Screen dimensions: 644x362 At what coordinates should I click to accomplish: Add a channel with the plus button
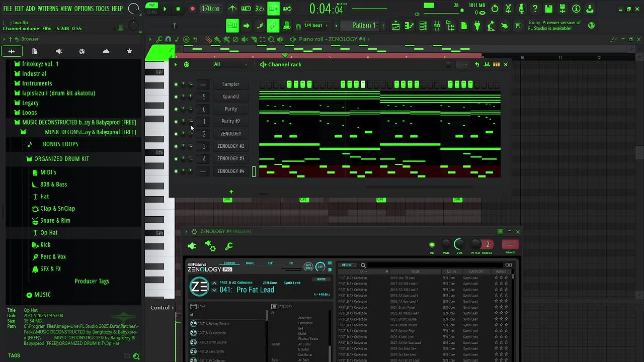pos(231,192)
